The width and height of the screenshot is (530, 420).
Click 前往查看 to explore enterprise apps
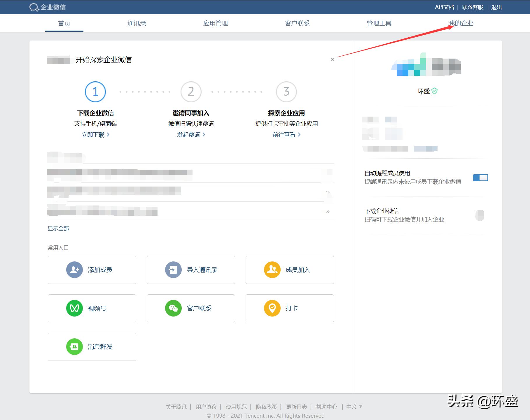coord(284,134)
